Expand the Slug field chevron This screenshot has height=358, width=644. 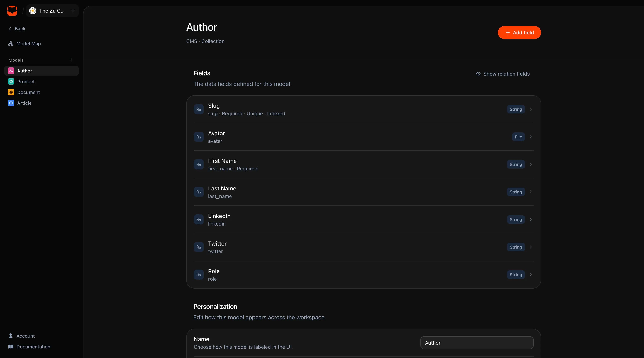pyautogui.click(x=531, y=109)
